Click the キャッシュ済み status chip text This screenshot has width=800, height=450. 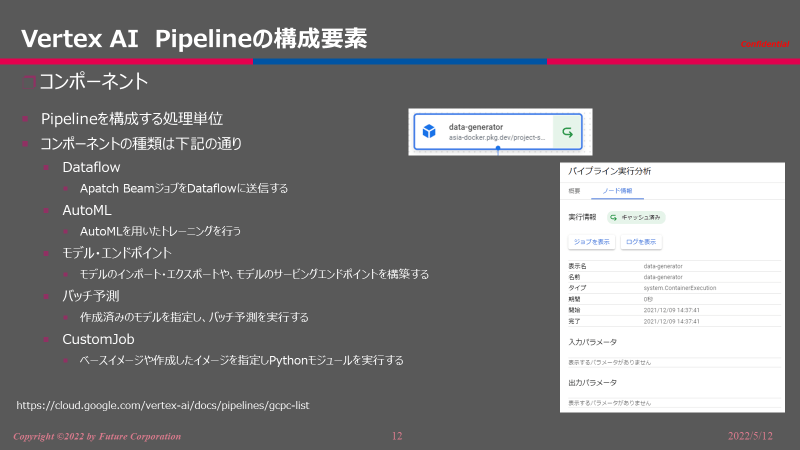(641, 217)
